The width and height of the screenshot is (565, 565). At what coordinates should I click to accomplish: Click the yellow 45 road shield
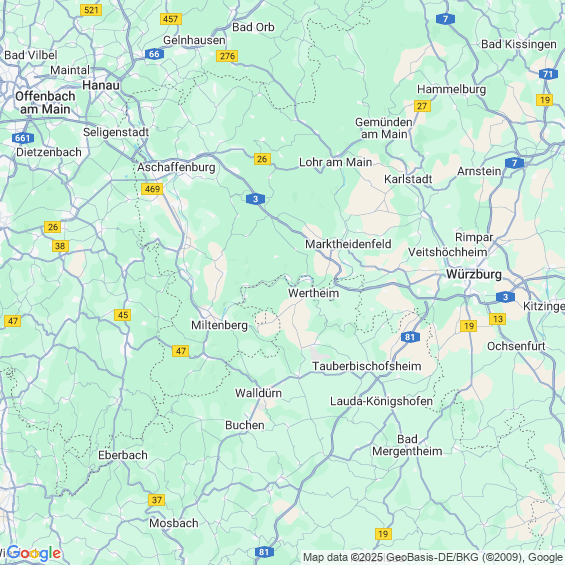tap(123, 315)
